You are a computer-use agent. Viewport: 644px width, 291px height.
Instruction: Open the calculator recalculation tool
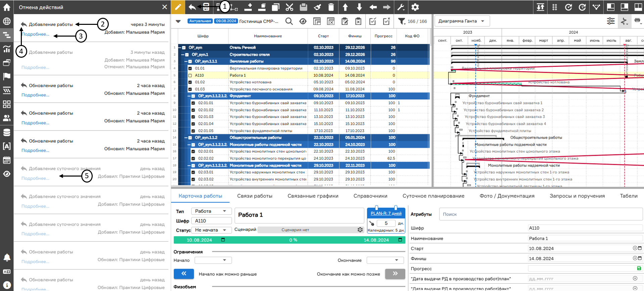[x=206, y=7]
